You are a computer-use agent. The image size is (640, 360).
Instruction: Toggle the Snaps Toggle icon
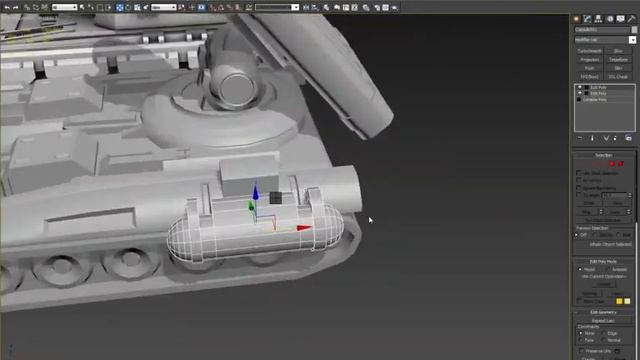pos(212,7)
